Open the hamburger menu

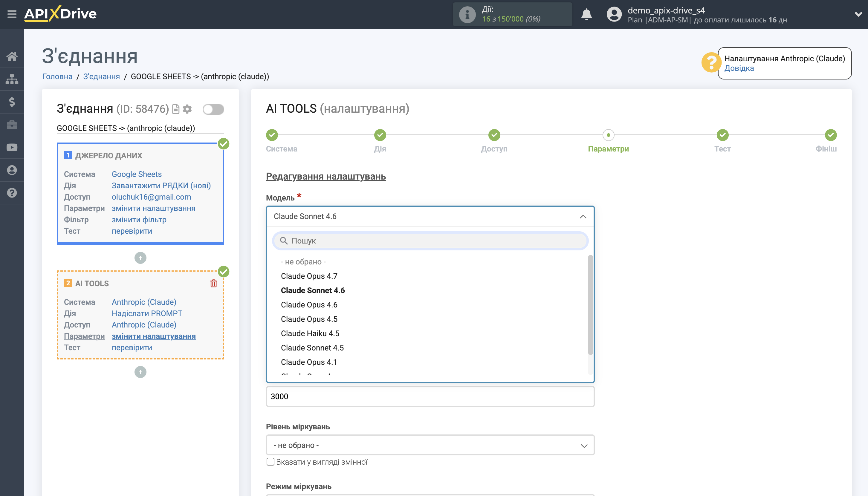12,14
